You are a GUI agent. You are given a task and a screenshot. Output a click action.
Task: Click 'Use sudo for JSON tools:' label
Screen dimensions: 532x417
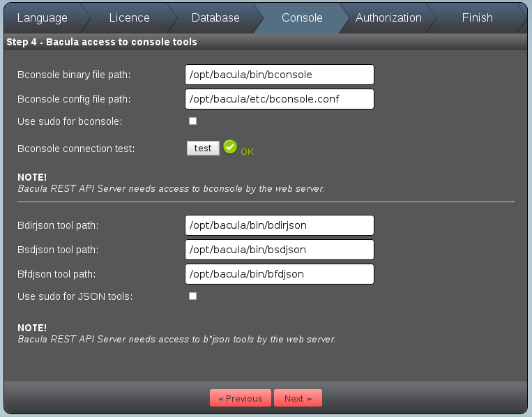tap(75, 296)
